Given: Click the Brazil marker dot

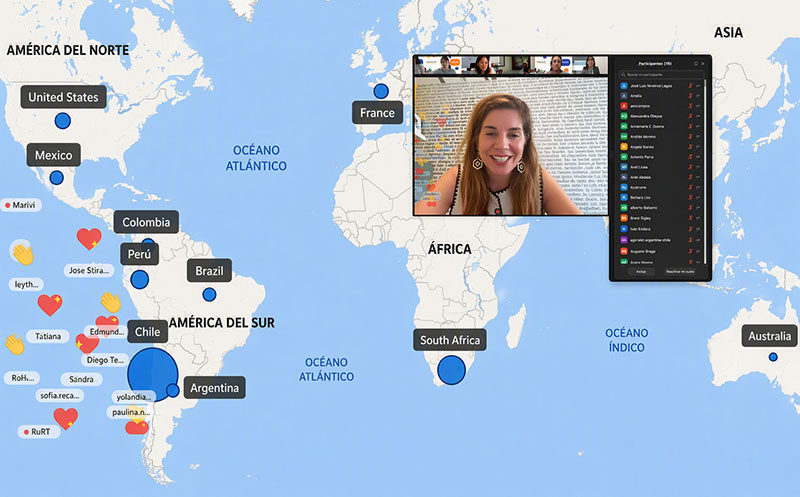Looking at the screenshot, I should (x=209, y=294).
